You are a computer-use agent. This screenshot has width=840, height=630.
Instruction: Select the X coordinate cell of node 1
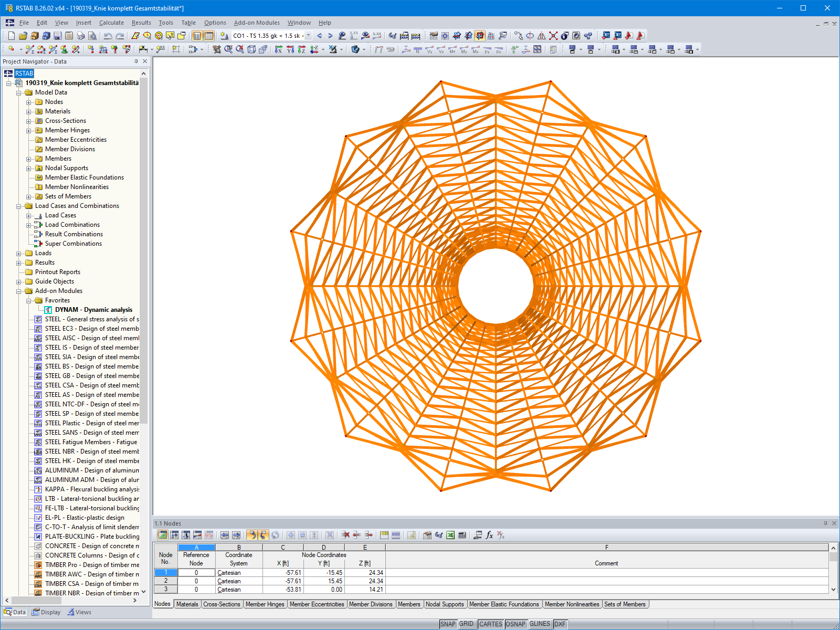283,573
